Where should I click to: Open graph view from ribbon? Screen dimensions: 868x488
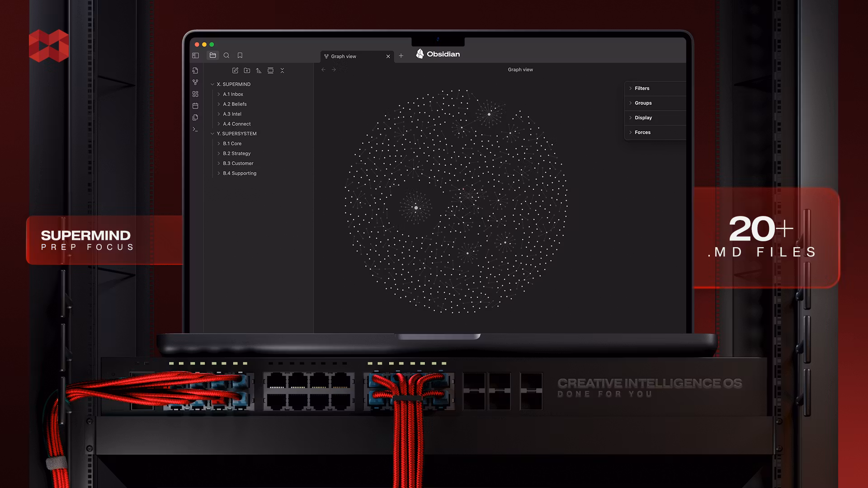point(195,82)
